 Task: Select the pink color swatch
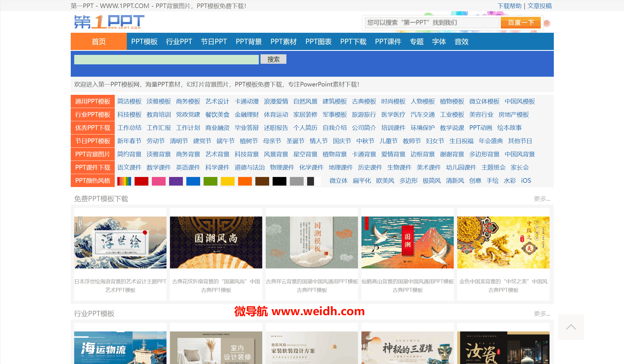(x=159, y=181)
